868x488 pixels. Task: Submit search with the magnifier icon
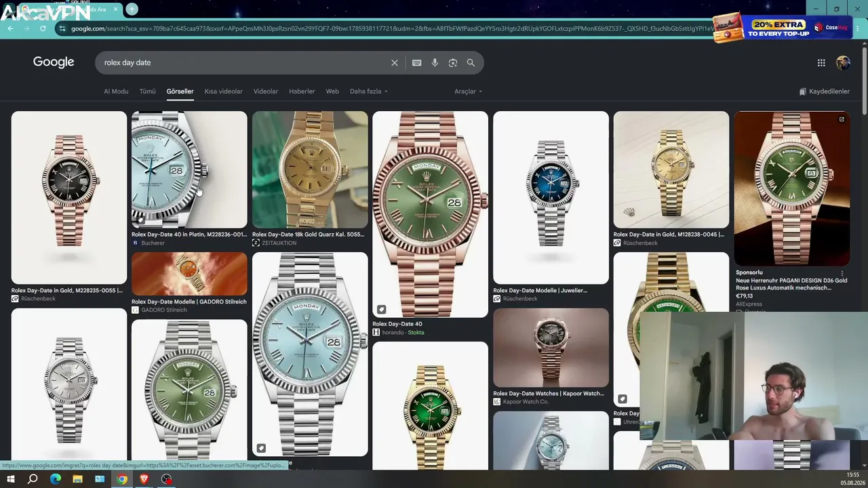point(471,62)
